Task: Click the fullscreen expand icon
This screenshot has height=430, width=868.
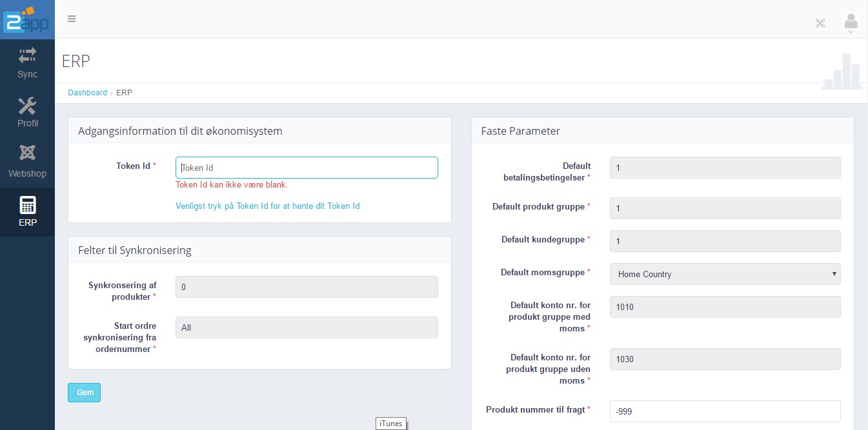Action: pos(820,23)
